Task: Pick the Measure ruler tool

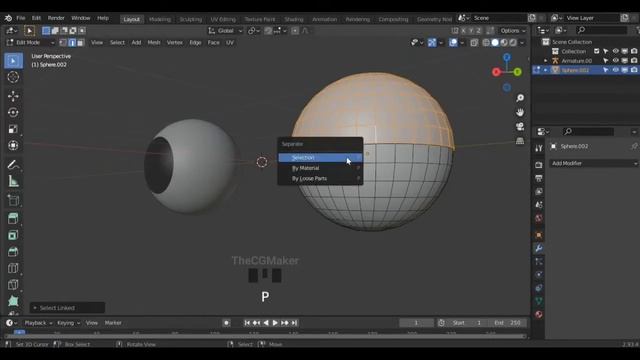Action: pos(13,181)
